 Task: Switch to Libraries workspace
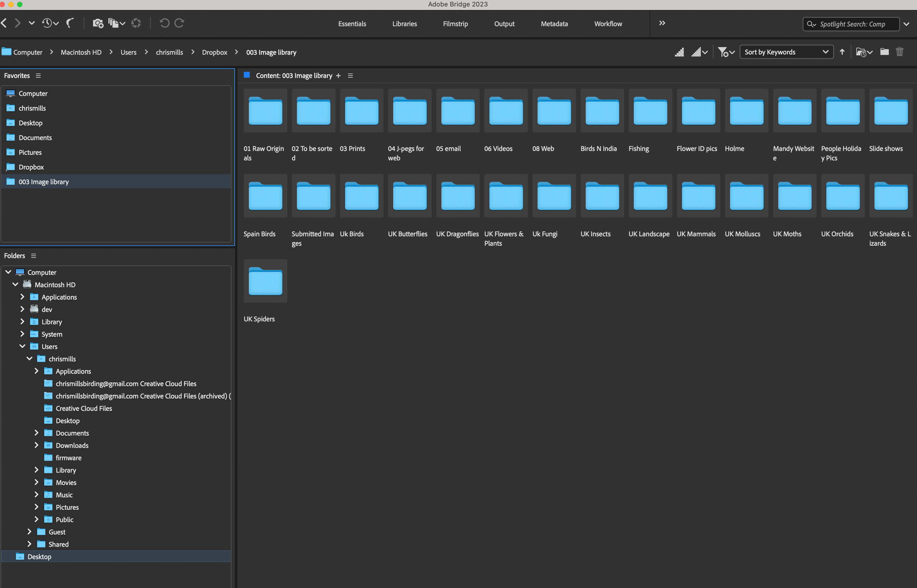pos(404,24)
